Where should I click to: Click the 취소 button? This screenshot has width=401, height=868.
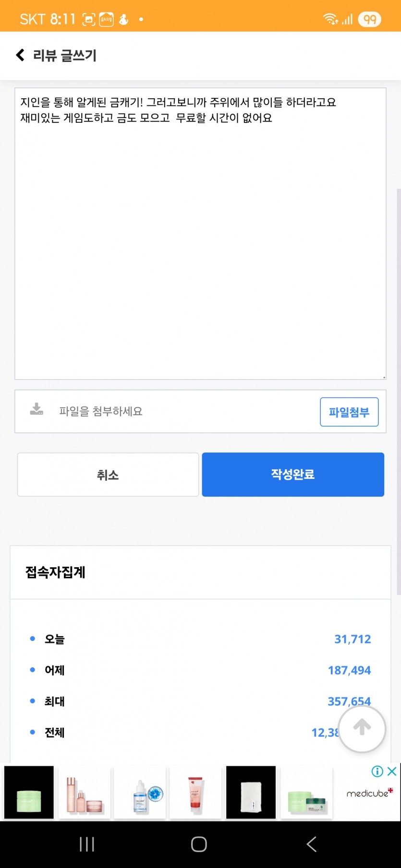pos(108,475)
